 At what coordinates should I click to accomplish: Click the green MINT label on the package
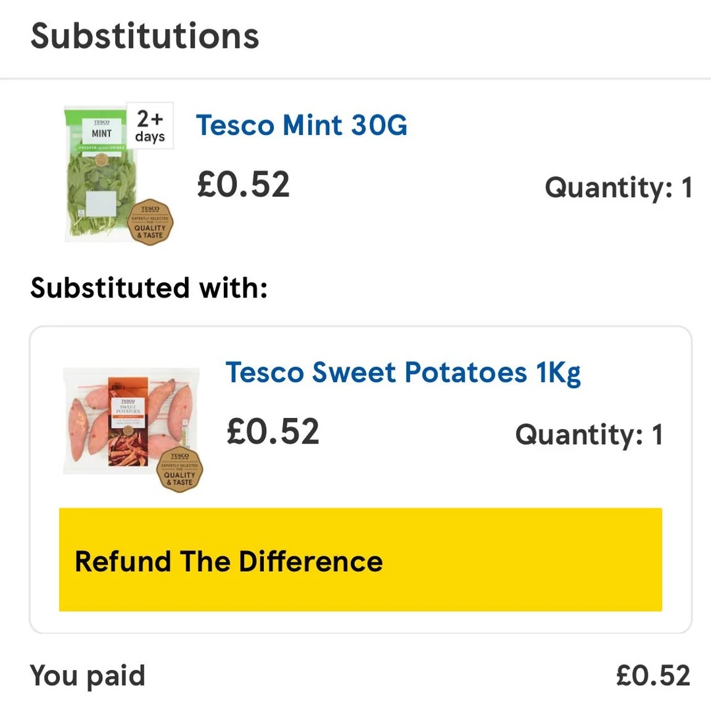pos(101,132)
